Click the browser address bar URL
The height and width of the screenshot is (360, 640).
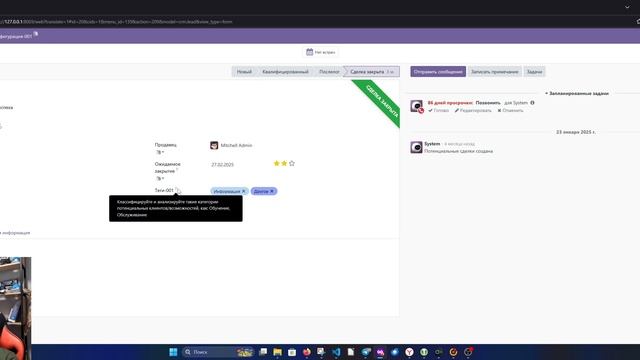(116, 22)
